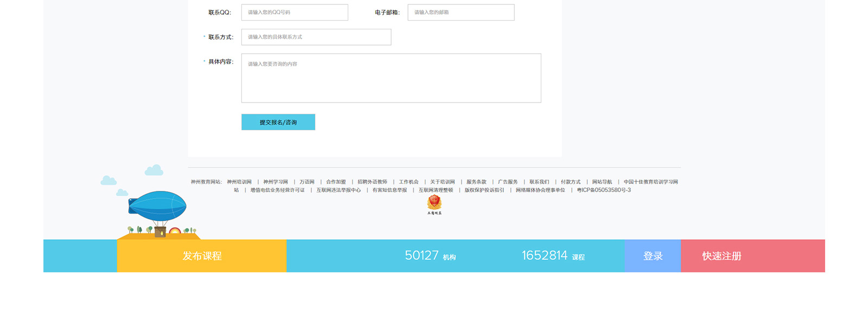868x332 pixels.
Task: Click the 工商网监 badge icon
Action: click(434, 204)
